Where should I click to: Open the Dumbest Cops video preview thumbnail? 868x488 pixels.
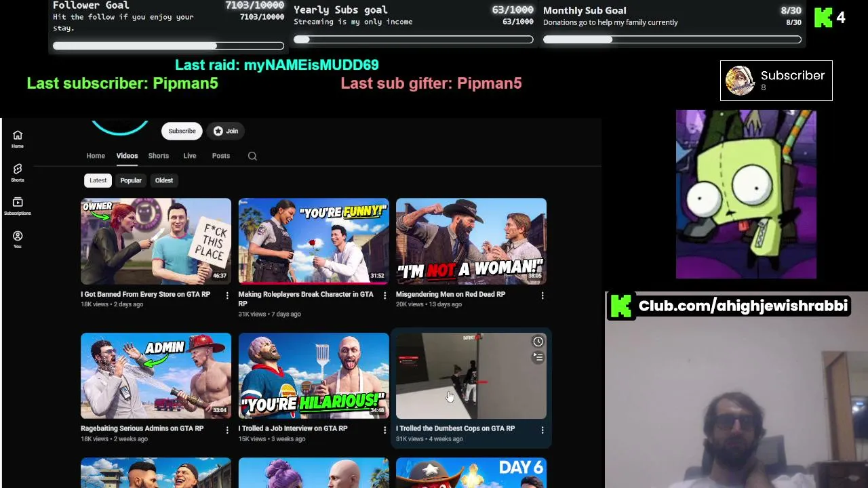click(x=471, y=375)
